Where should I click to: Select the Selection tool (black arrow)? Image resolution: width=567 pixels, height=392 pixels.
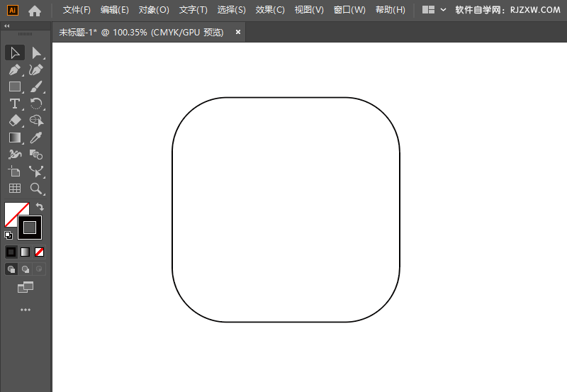click(14, 52)
